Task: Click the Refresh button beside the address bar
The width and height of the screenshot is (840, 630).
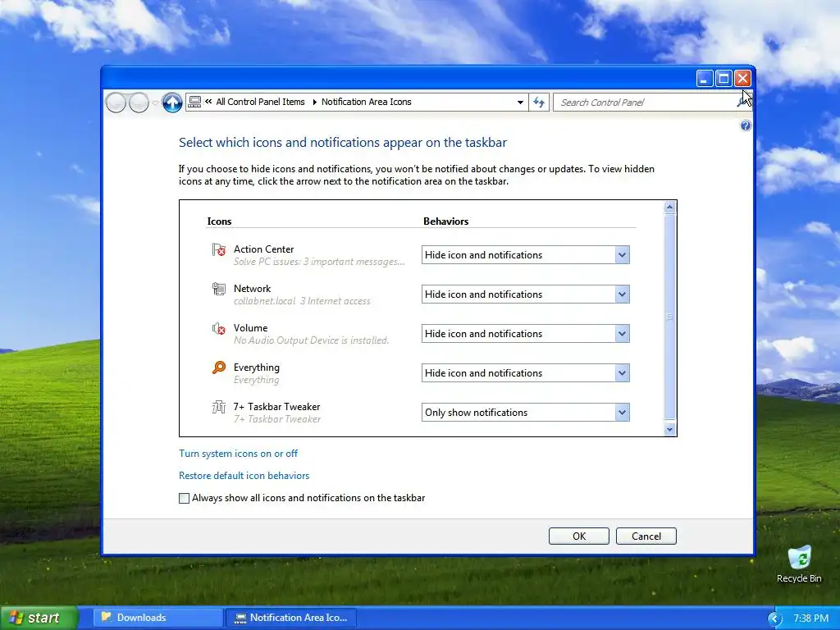Action: pyautogui.click(x=539, y=102)
